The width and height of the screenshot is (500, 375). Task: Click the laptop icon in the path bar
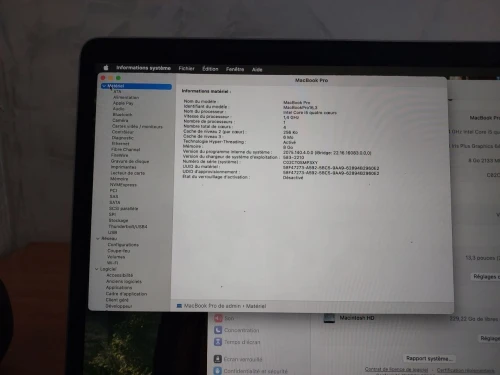179,306
